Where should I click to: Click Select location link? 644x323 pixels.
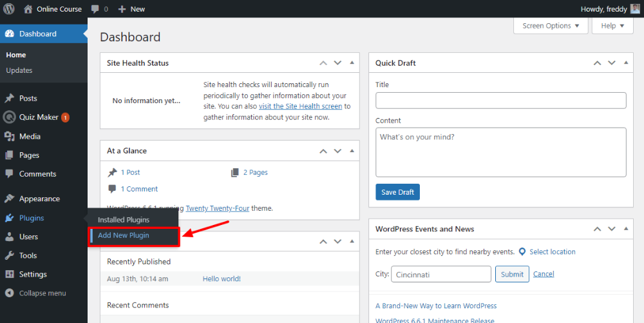[x=553, y=251]
